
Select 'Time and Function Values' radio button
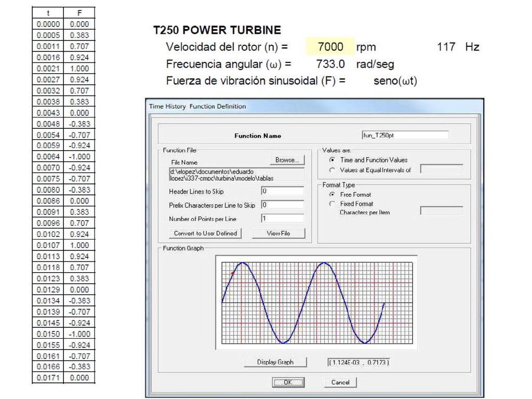332,160
